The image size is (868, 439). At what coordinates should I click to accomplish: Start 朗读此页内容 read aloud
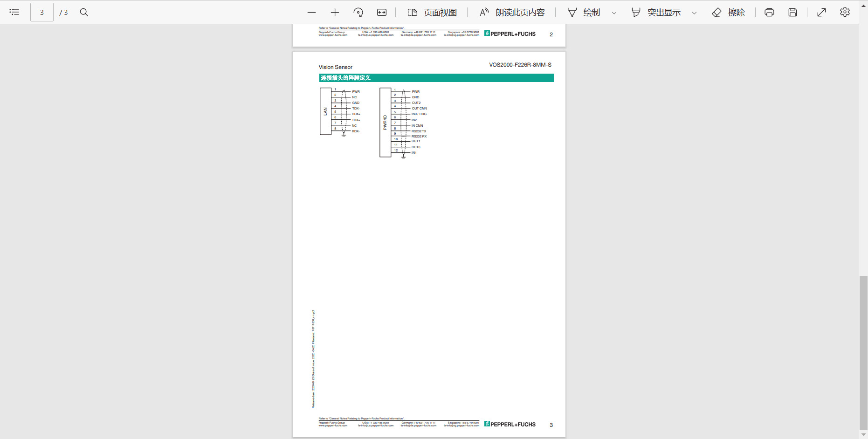tap(512, 13)
